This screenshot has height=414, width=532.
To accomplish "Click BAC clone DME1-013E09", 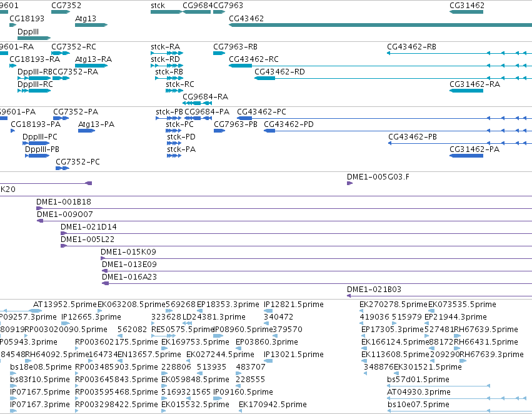I will coord(317,271).
